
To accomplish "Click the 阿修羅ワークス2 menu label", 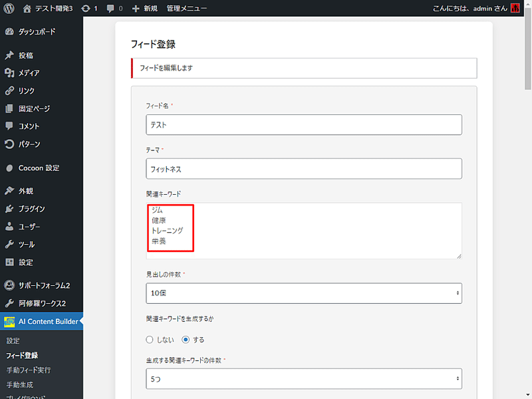I will [42, 303].
